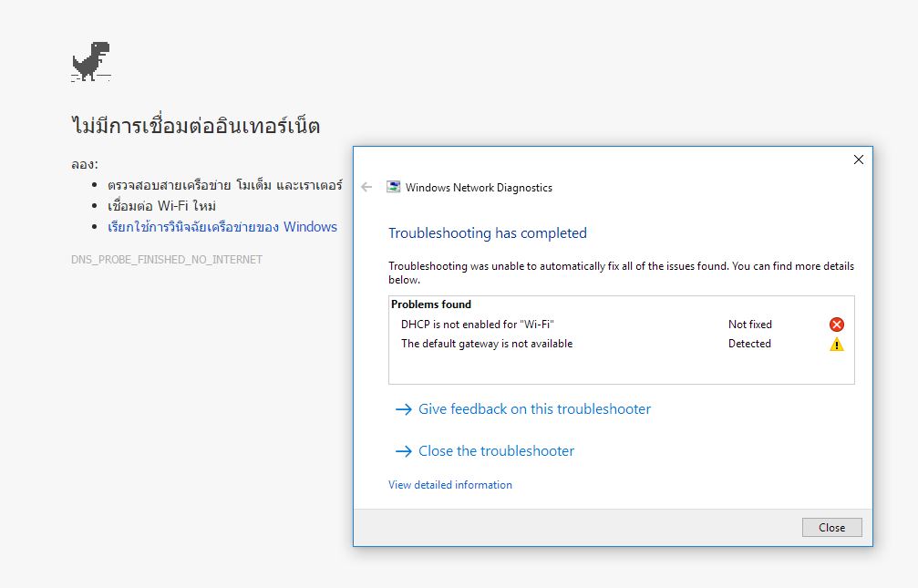This screenshot has width=918, height=588.
Task: Click the Not fixed status text
Action: (x=750, y=325)
